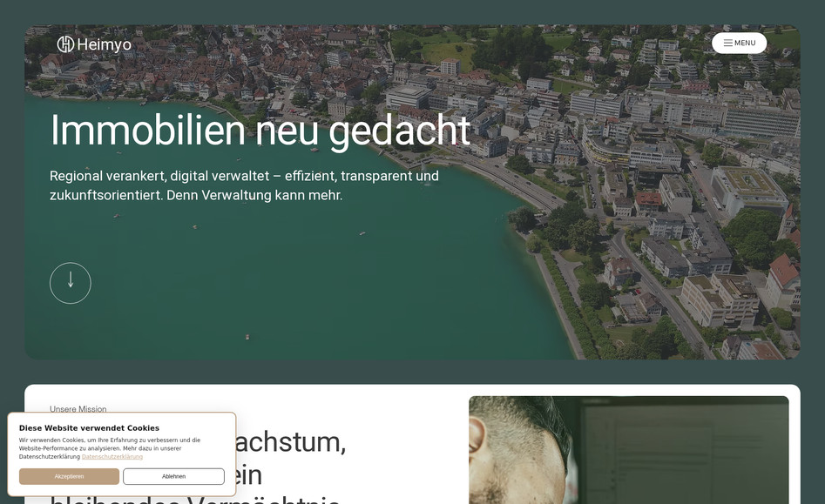This screenshot has height=504, width=825.
Task: Click the outlined Ablehnen choice in cookie dialog
Action: click(173, 476)
